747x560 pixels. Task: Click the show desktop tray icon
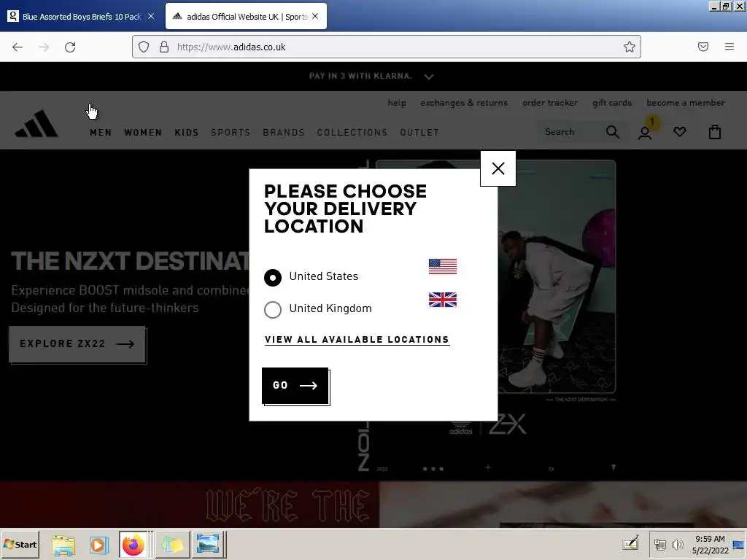click(739, 544)
